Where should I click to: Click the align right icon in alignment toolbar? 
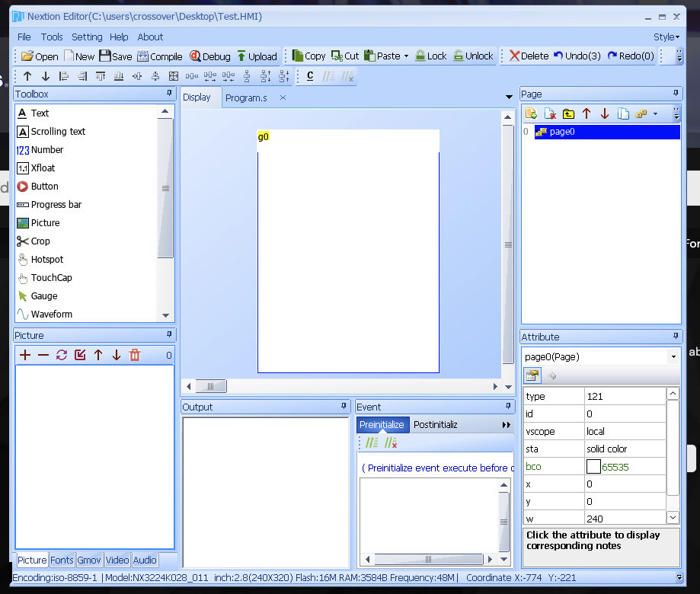(82, 76)
